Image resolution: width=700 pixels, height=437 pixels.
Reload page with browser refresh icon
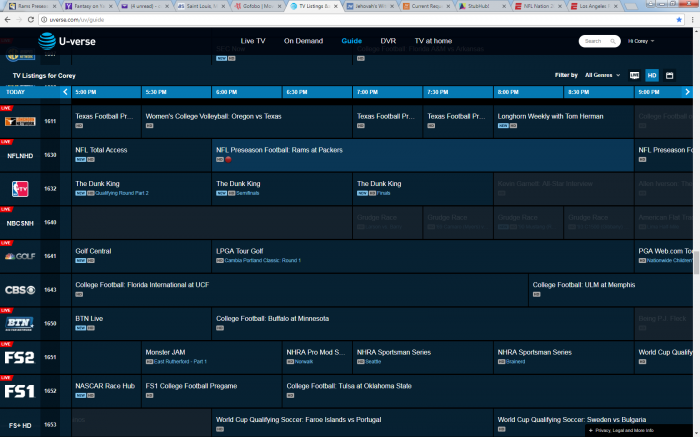click(30, 20)
